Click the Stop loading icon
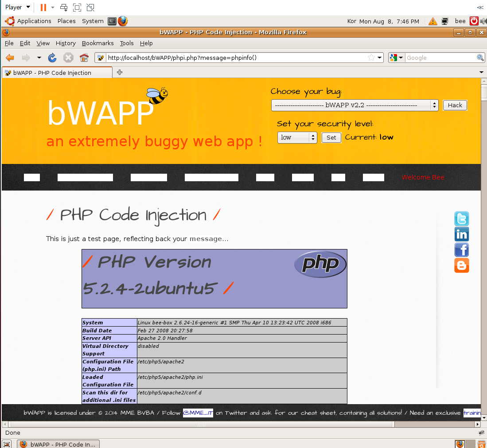Viewport: 487px width, 448px height. (x=68, y=58)
